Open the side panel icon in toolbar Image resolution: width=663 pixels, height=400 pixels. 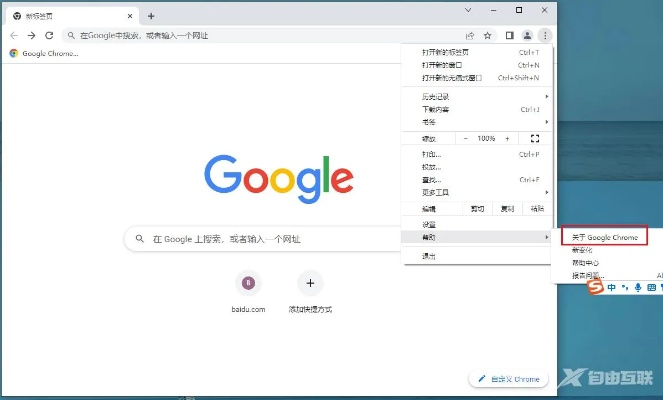[509, 35]
